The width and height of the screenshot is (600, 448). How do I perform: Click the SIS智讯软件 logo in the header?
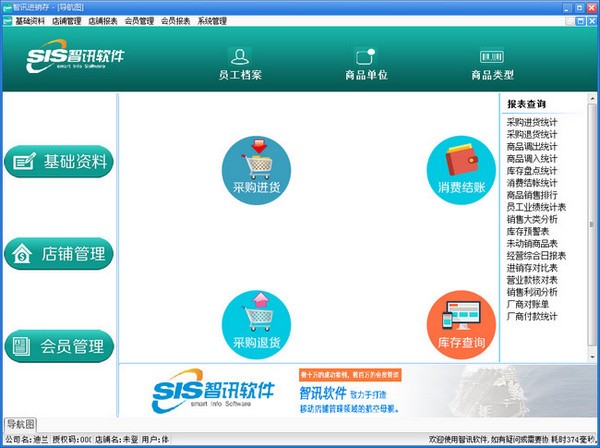coord(75,56)
